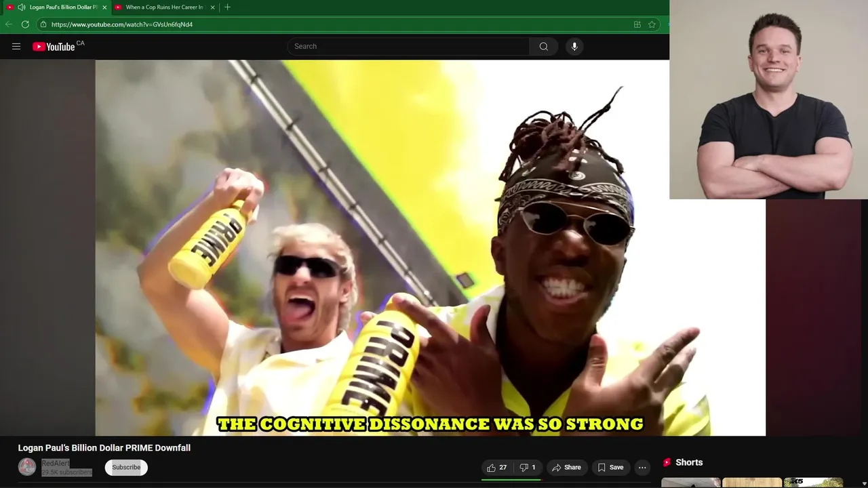
Task: View site info lock icon
Action: click(x=43, y=24)
